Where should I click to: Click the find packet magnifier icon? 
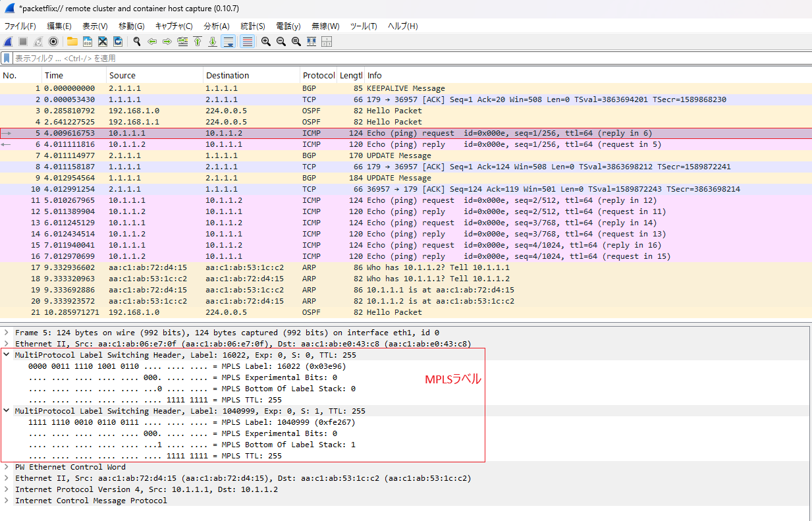[x=137, y=41]
